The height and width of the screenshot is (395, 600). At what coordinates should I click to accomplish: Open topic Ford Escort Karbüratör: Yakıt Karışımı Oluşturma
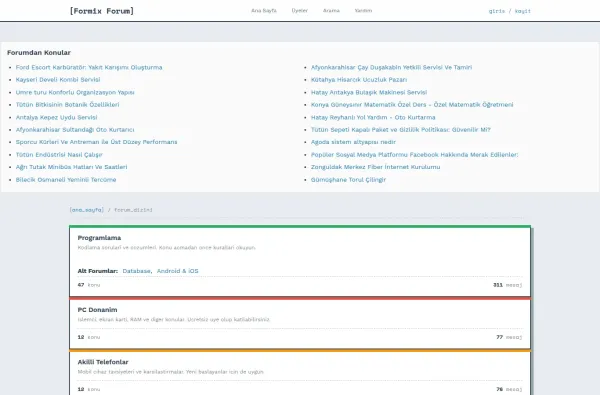(x=89, y=67)
